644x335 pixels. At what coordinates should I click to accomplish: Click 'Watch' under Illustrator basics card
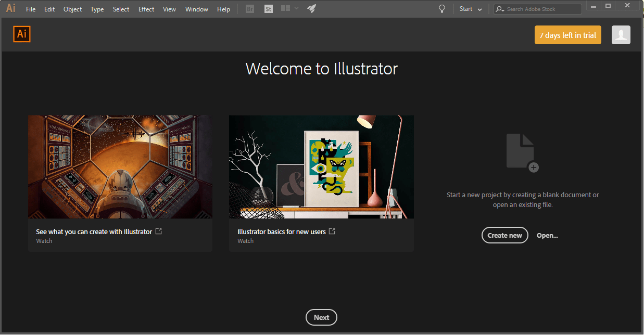(246, 241)
